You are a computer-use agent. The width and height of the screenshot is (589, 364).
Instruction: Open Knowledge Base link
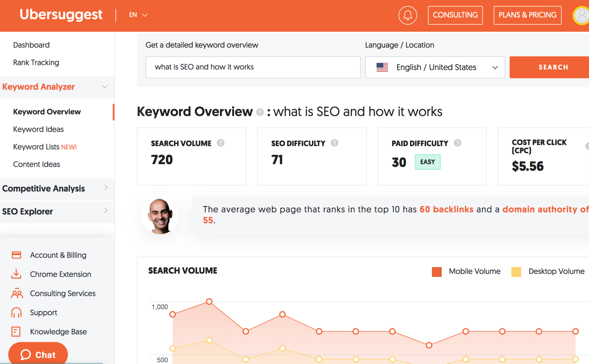click(58, 332)
